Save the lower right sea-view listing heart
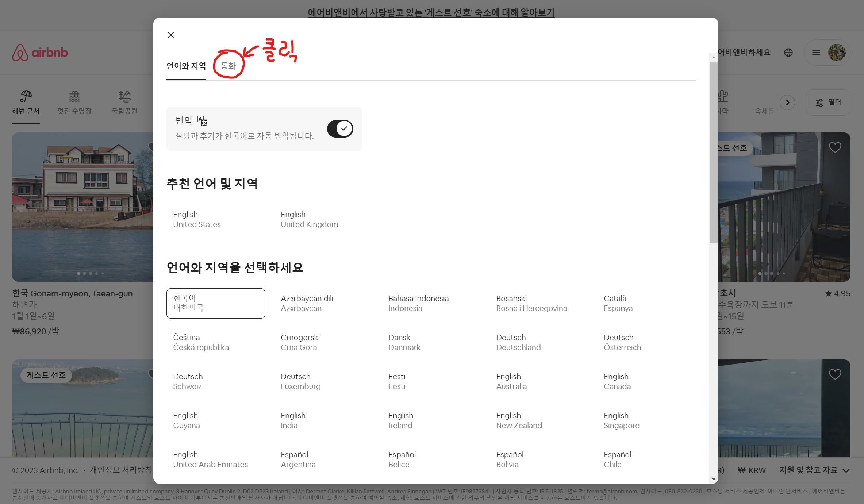Image resolution: width=864 pixels, height=504 pixels. coord(835,374)
